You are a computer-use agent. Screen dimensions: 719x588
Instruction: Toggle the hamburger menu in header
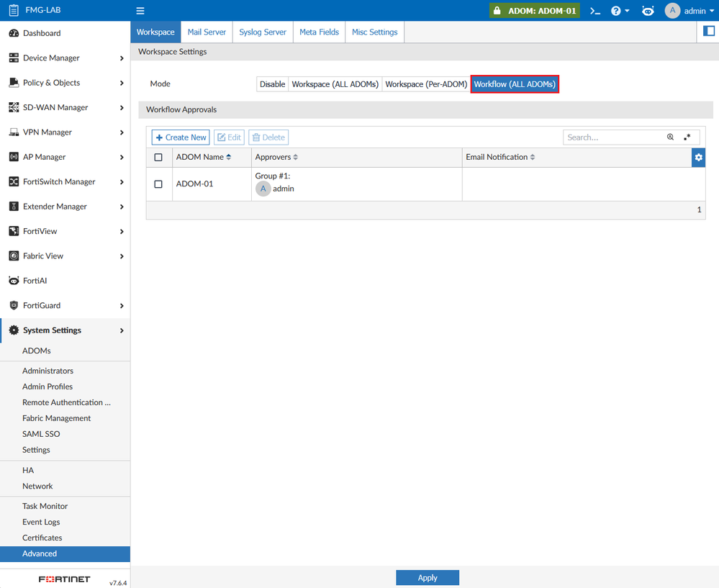coord(140,11)
